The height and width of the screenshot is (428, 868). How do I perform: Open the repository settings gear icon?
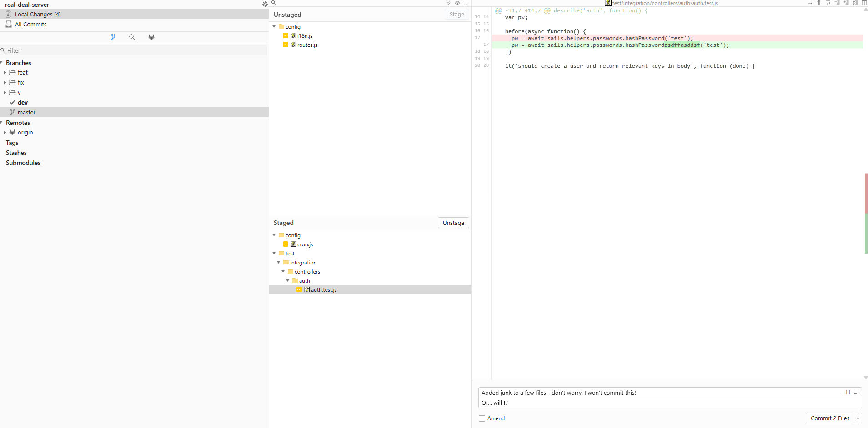click(265, 4)
